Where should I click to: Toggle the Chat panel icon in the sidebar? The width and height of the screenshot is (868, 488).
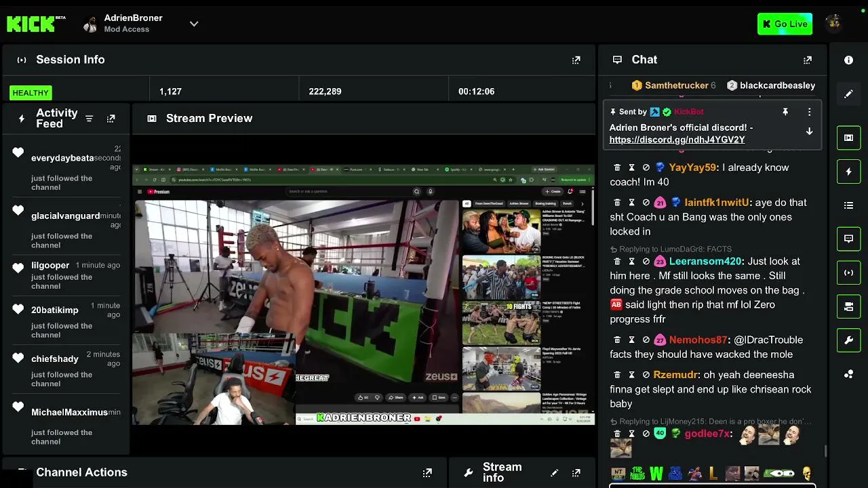(x=848, y=239)
